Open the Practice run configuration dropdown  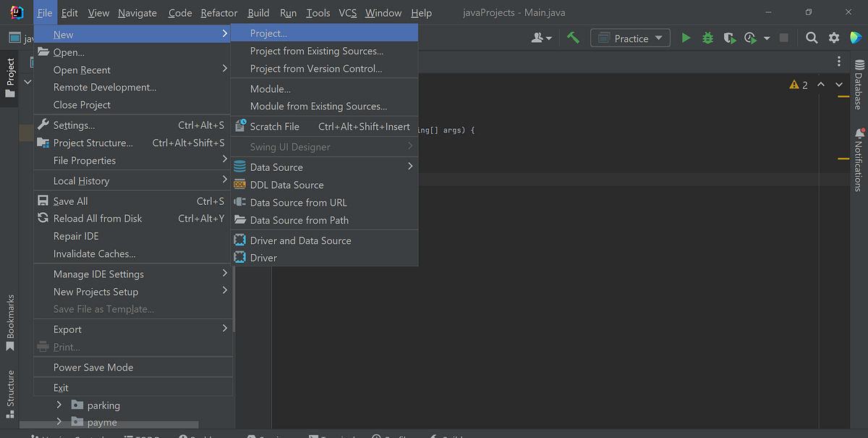pos(630,37)
